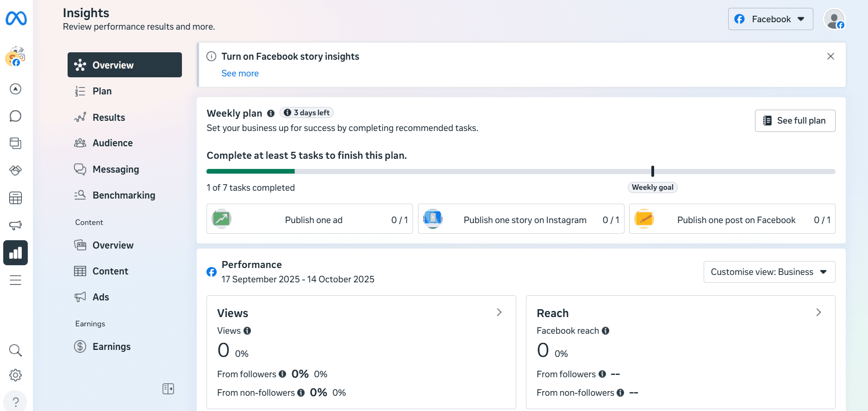Open the Ads item in sidebar
The image size is (868, 411).
pyautogui.click(x=125, y=297)
